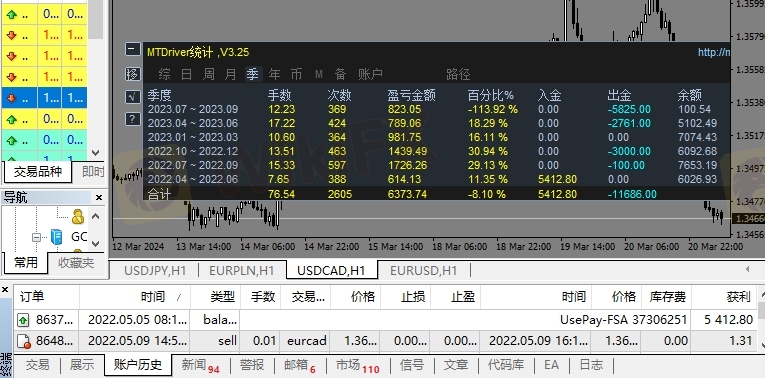Select the blue server icon beside GC
This screenshot has height=378, width=765.
point(57,237)
